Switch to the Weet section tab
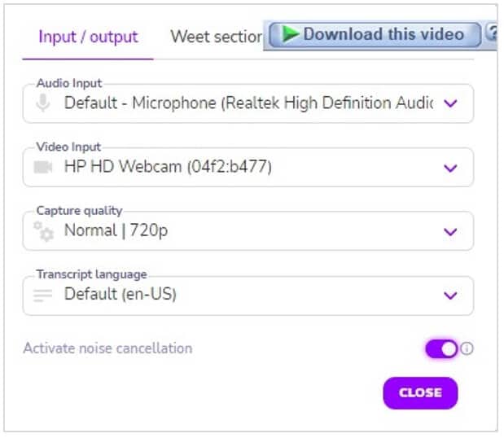Image resolution: width=504 pixels, height=438 pixels. (217, 37)
